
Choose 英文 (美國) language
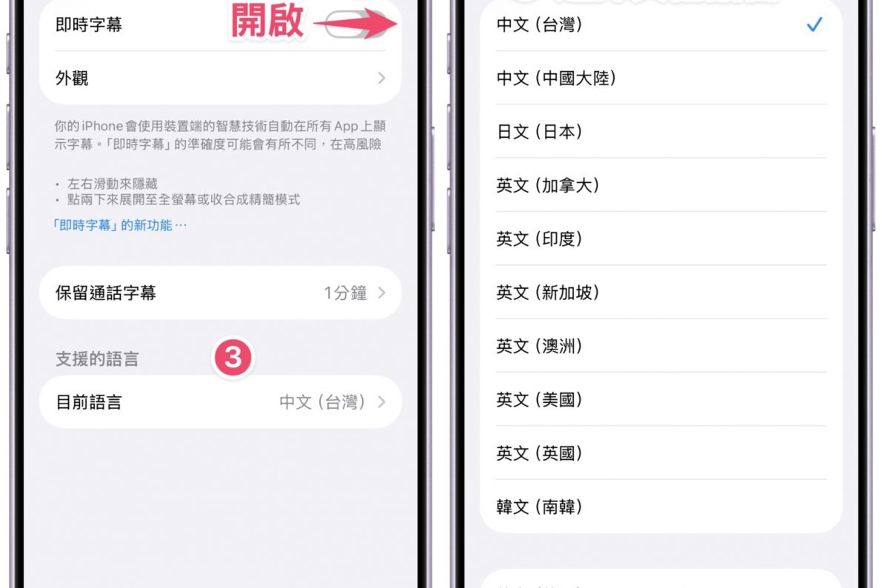point(661,399)
